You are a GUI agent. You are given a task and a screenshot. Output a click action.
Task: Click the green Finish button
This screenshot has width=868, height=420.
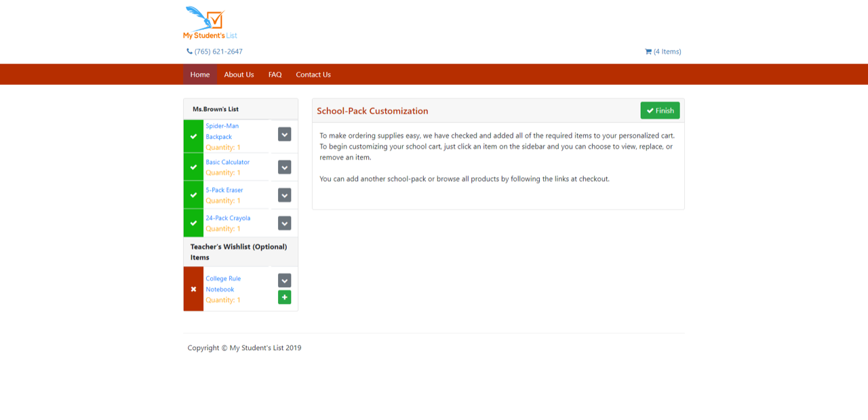[660, 111]
